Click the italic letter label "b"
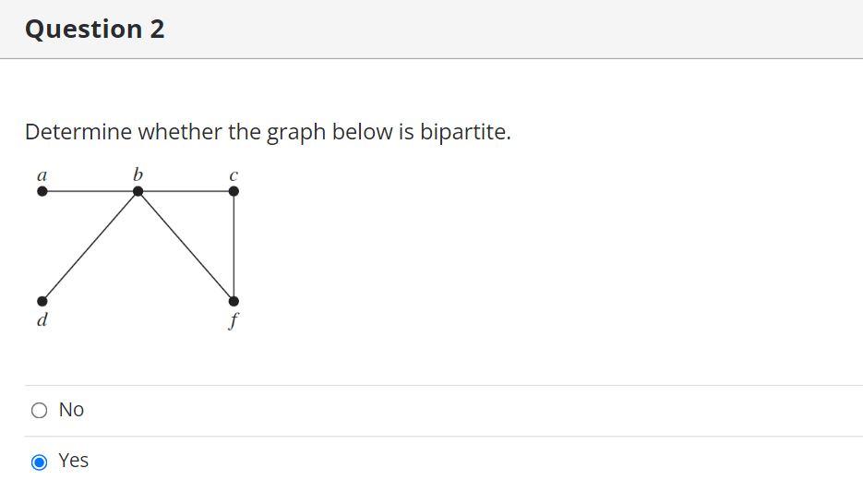 tap(138, 174)
